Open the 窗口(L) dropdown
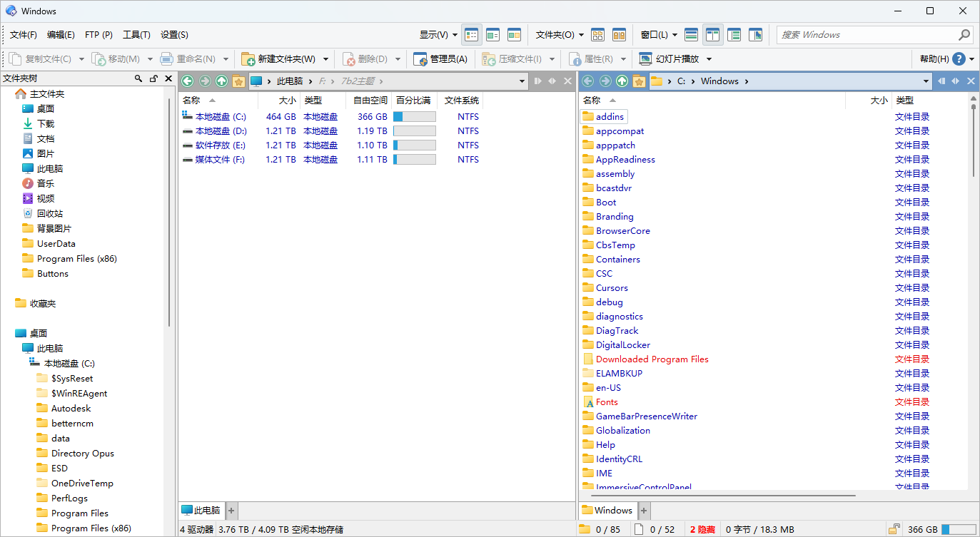The height and width of the screenshot is (537, 980). click(658, 34)
